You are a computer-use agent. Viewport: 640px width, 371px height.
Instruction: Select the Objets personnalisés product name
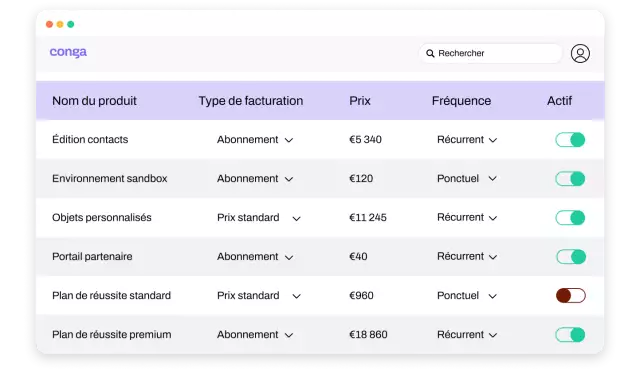pos(102,218)
